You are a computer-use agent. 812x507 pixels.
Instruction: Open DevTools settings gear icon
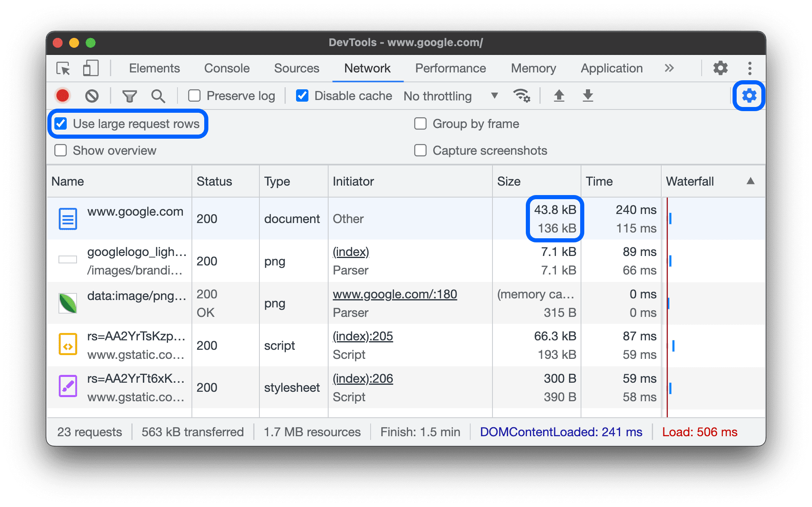click(749, 95)
